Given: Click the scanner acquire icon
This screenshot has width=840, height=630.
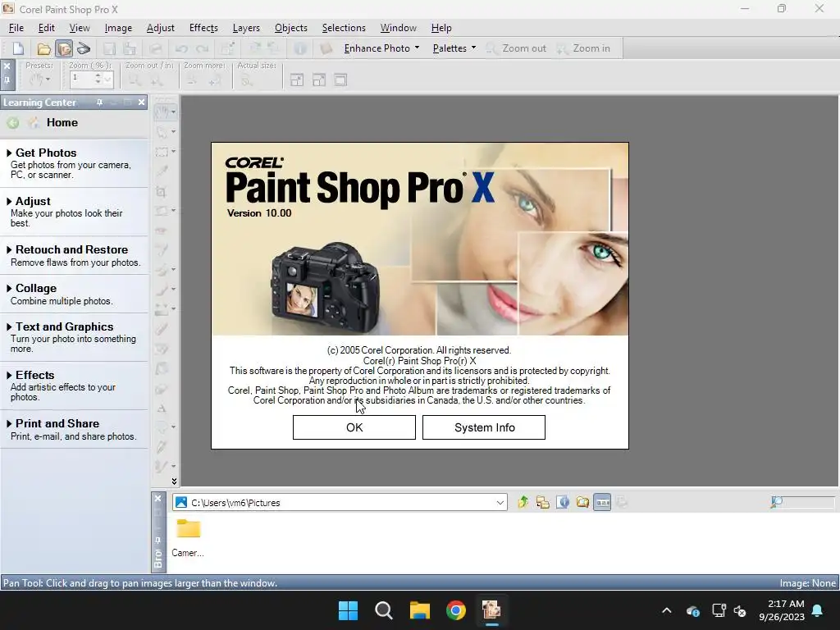Looking at the screenshot, I should pyautogui.click(x=84, y=48).
